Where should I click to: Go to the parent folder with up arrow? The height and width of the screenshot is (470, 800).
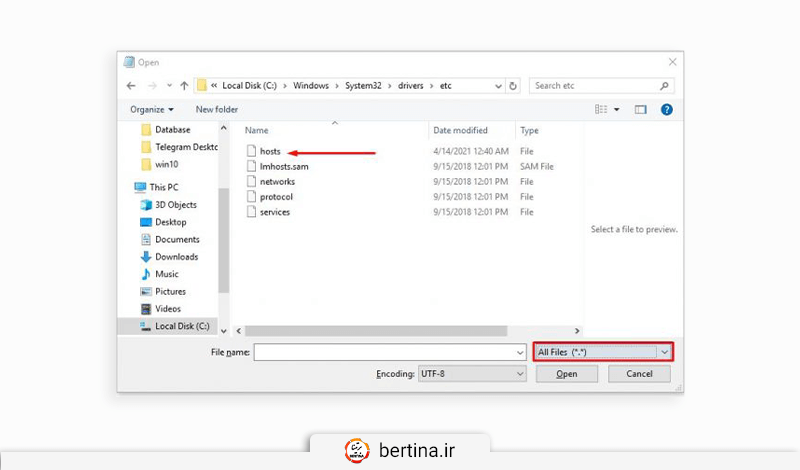(184, 86)
